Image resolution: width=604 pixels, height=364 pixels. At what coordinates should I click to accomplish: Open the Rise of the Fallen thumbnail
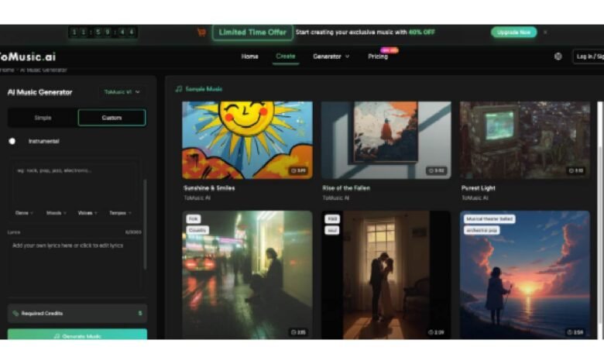pyautogui.click(x=386, y=140)
